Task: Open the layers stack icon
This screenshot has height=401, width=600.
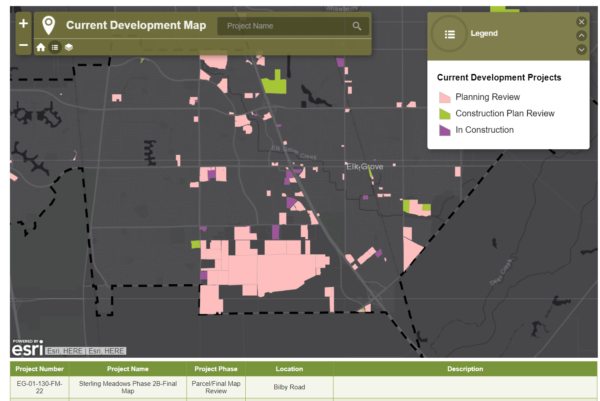Action: pos(69,47)
